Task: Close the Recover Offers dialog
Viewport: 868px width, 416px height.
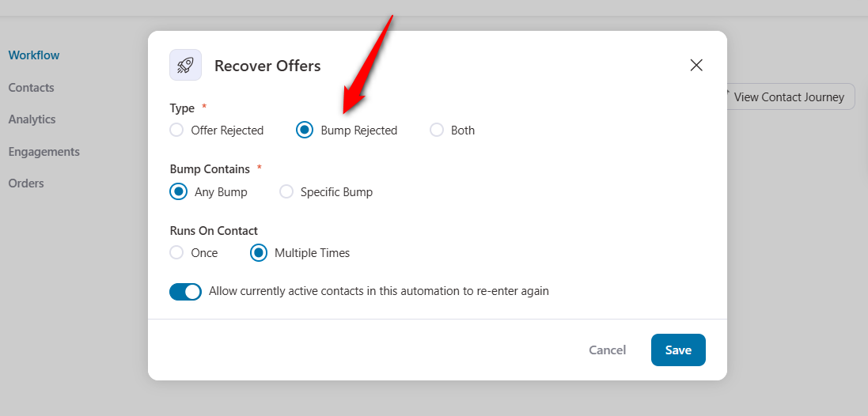Action: (696, 66)
